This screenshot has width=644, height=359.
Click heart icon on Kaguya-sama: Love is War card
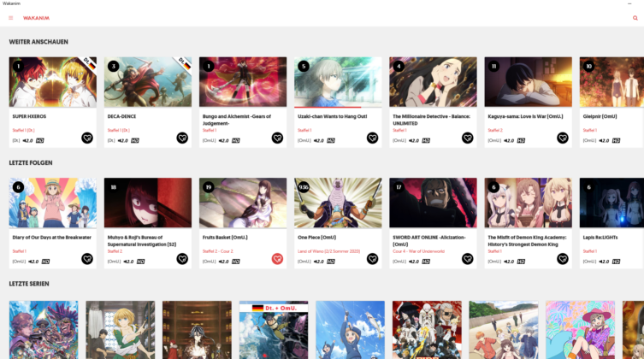click(x=563, y=138)
